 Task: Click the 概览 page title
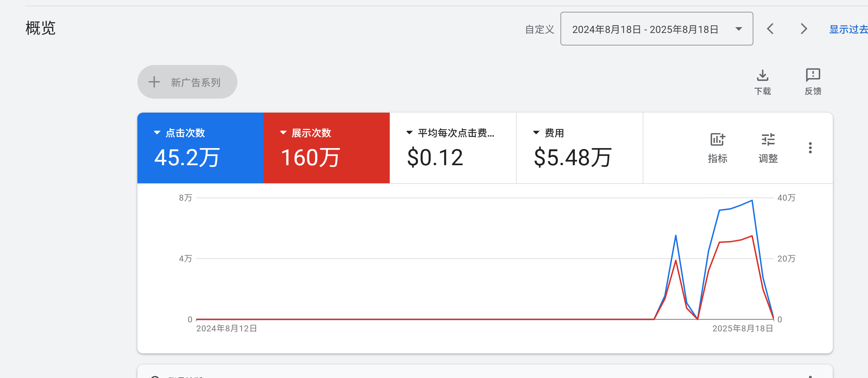pyautogui.click(x=40, y=28)
